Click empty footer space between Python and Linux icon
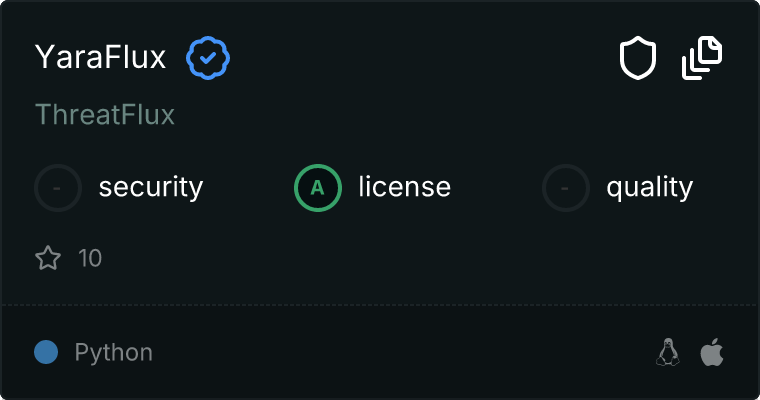Screen dimensions: 760x400 (x=400, y=352)
